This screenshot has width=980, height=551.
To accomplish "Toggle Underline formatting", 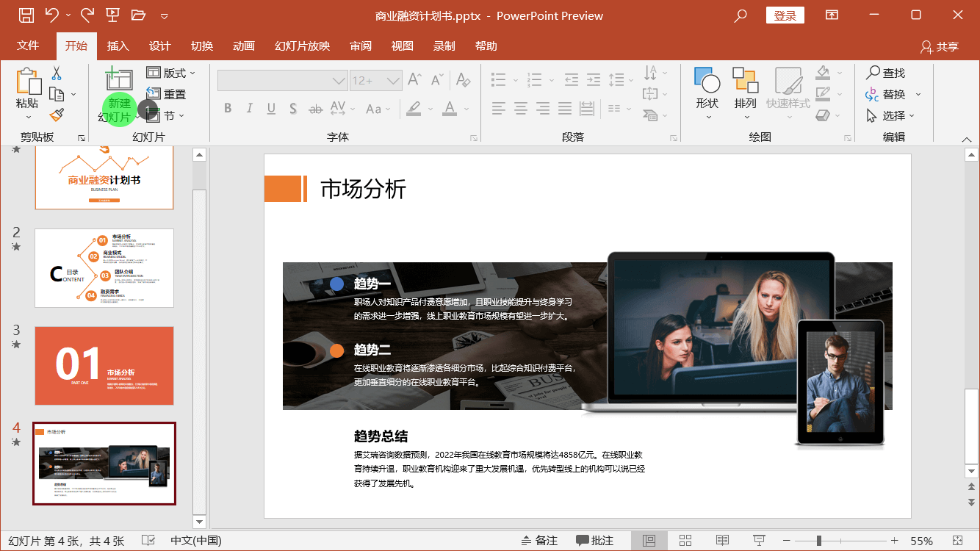I will tap(271, 109).
